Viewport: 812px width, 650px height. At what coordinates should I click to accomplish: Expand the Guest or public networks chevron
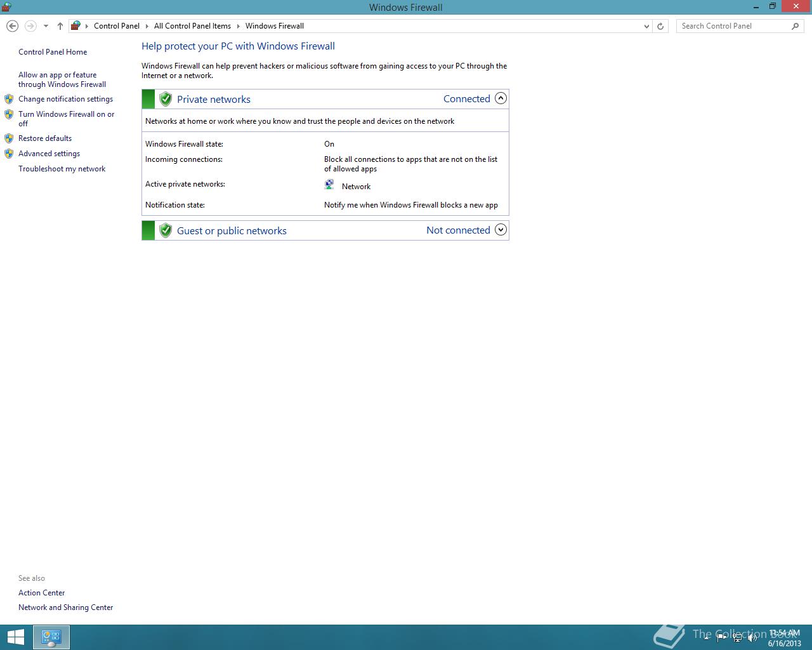coord(501,230)
